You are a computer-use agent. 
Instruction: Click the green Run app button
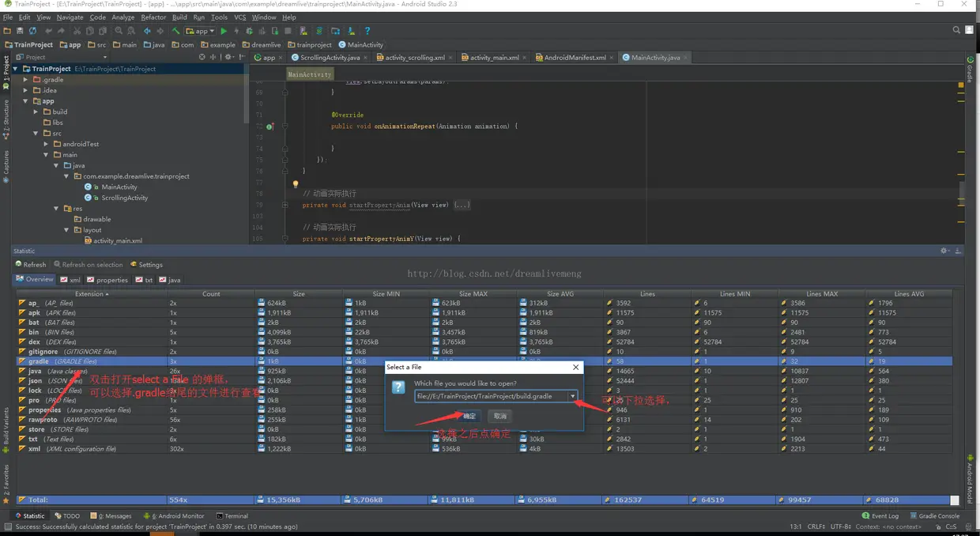point(224,31)
